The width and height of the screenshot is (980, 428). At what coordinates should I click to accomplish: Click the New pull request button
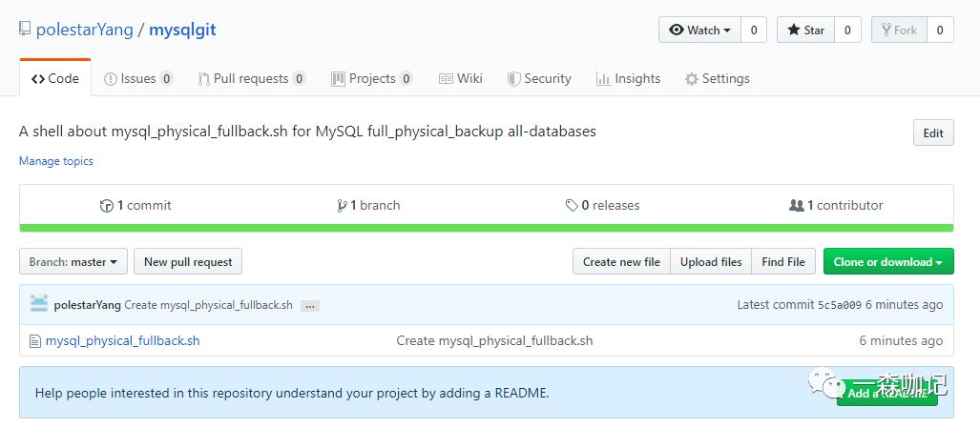[188, 262]
